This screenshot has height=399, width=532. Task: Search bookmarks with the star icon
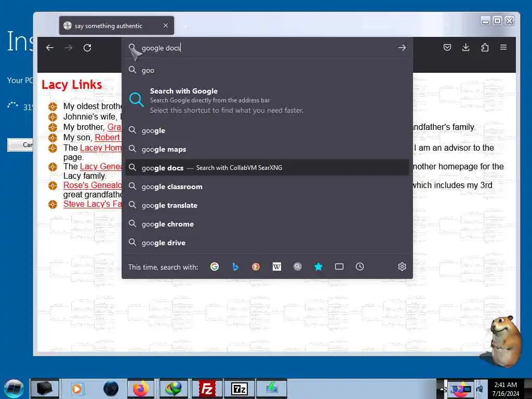coord(318,267)
